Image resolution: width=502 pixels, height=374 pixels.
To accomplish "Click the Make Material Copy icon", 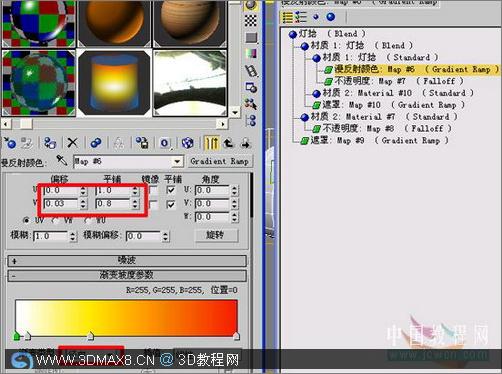I will pyautogui.click(x=96, y=143).
